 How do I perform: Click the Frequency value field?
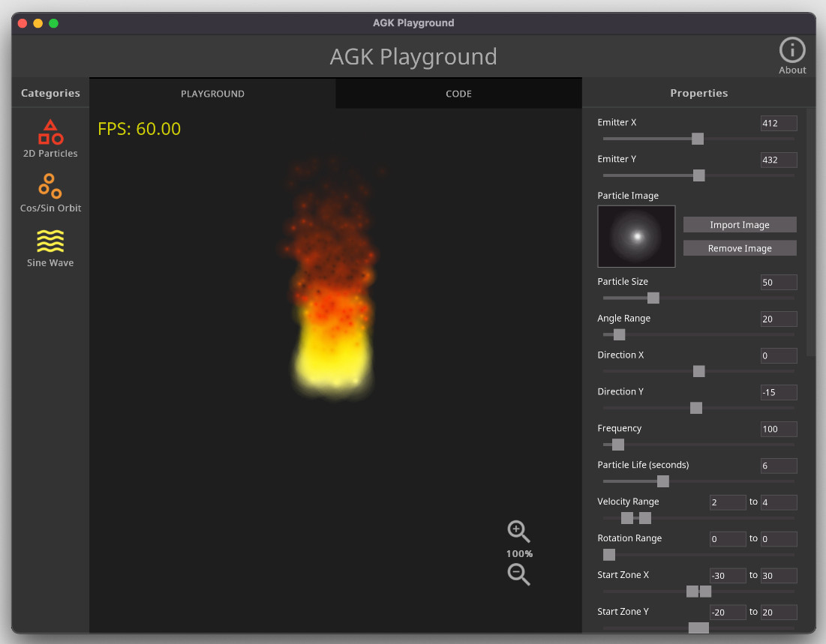[778, 429]
